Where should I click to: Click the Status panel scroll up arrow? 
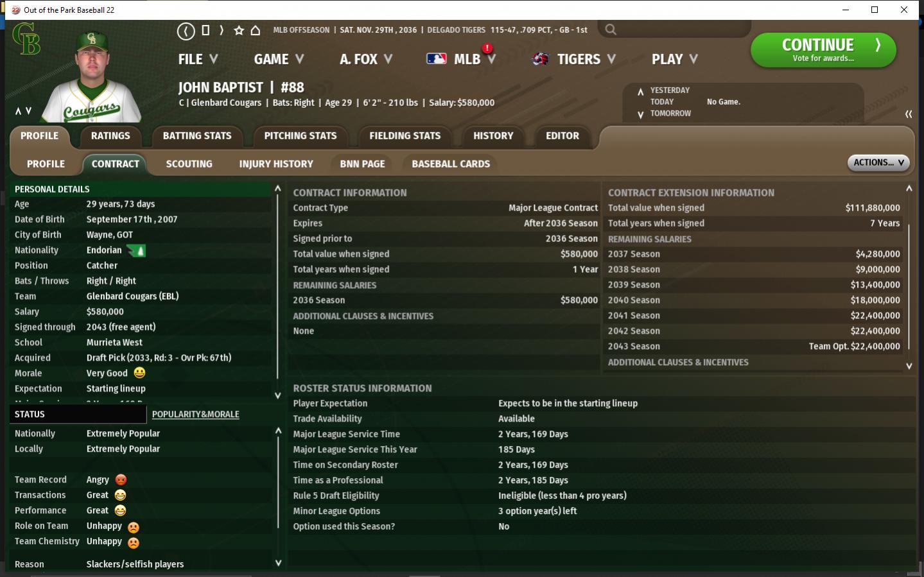(x=278, y=431)
